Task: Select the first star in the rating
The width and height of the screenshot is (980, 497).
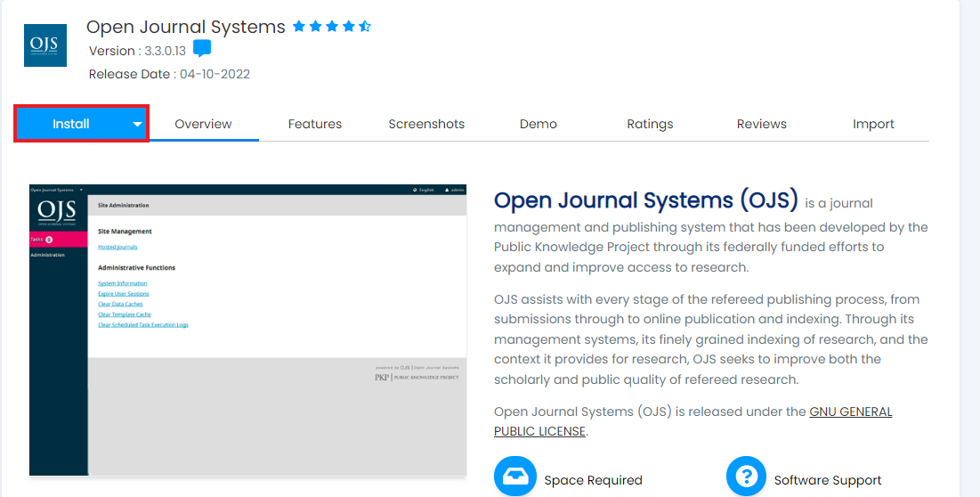Action: [x=299, y=27]
